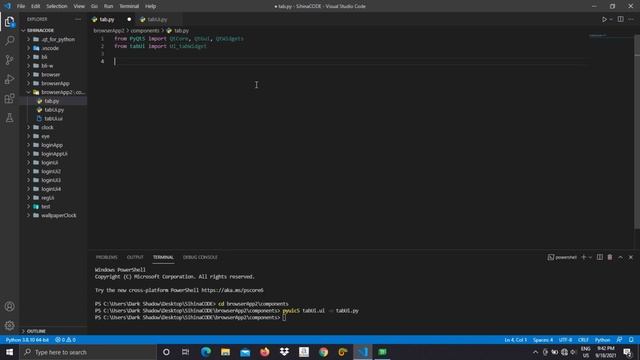Open notifications bell in status bar
640x360 pixels.
click(631, 340)
